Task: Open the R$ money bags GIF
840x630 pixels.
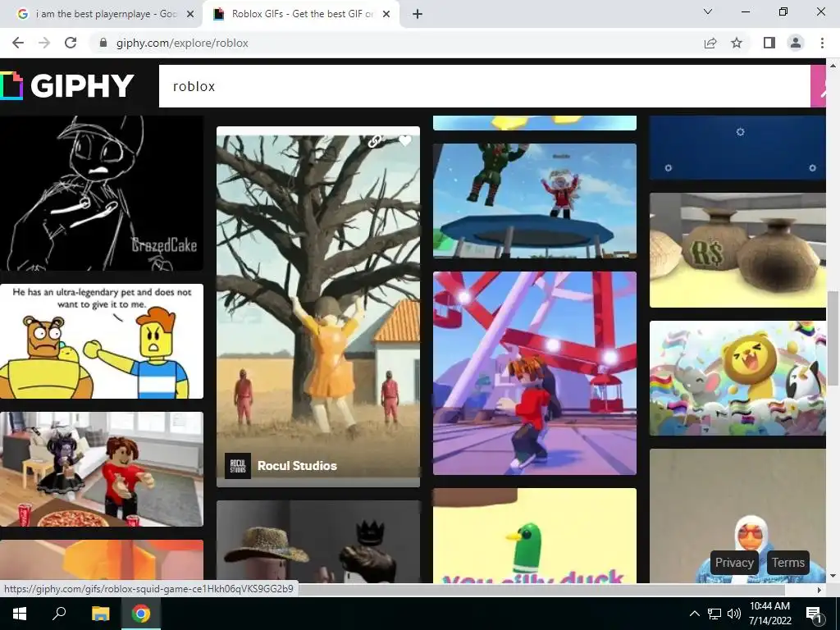Action: pyautogui.click(x=737, y=250)
